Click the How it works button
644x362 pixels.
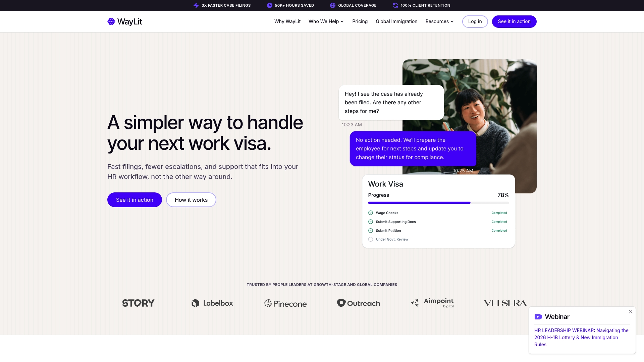[191, 200]
